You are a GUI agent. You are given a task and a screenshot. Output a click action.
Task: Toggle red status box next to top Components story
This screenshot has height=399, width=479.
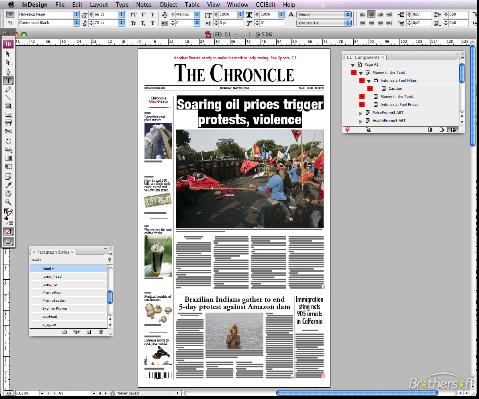(x=353, y=72)
